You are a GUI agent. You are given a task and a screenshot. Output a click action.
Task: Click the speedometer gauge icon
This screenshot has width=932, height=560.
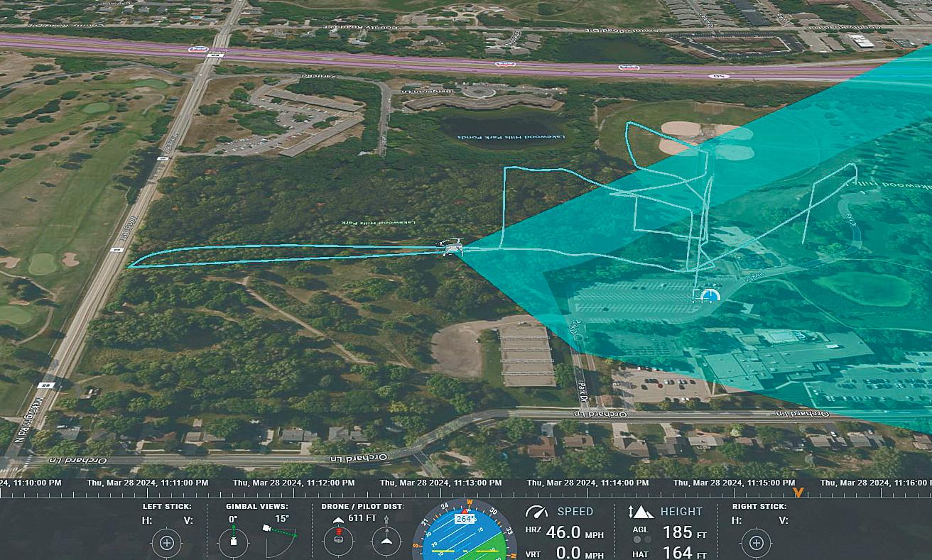pyautogui.click(x=536, y=511)
